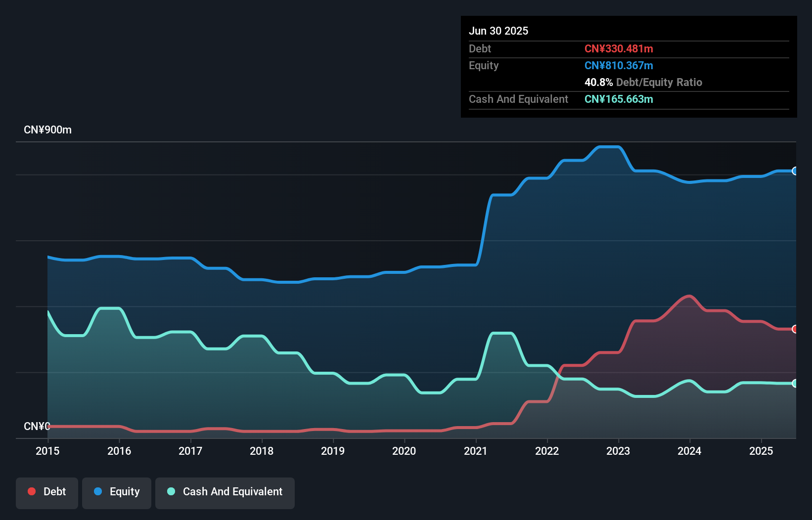
Task: Click the CN¥900m y-axis label
Action: (47, 130)
